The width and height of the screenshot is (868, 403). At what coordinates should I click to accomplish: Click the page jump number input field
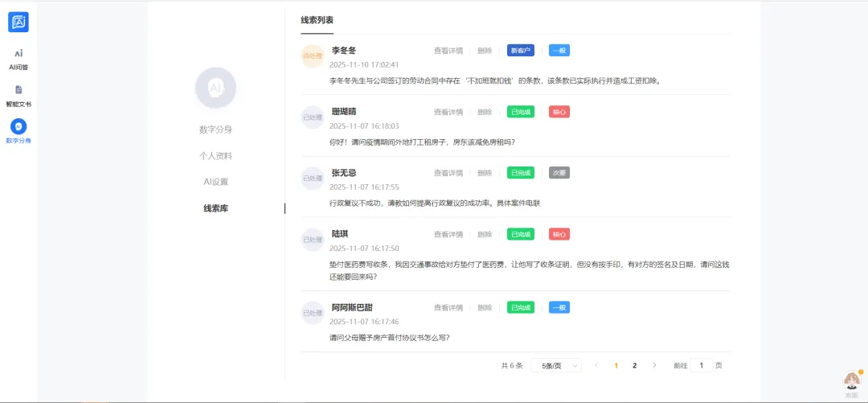(701, 365)
